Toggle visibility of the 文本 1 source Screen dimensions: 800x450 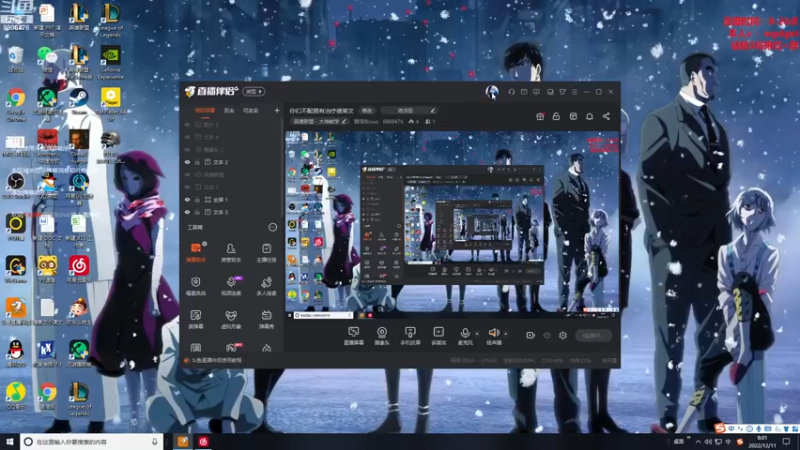pyautogui.click(x=187, y=187)
